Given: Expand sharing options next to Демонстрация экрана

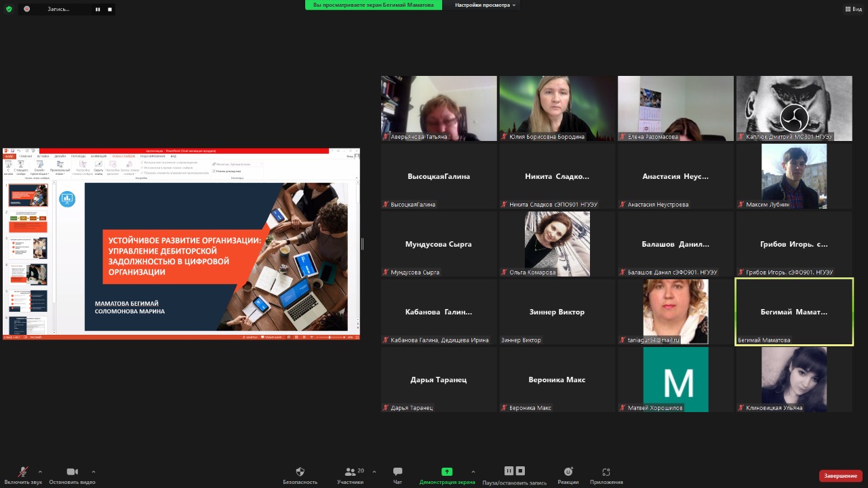Looking at the screenshot, I should click(x=473, y=472).
